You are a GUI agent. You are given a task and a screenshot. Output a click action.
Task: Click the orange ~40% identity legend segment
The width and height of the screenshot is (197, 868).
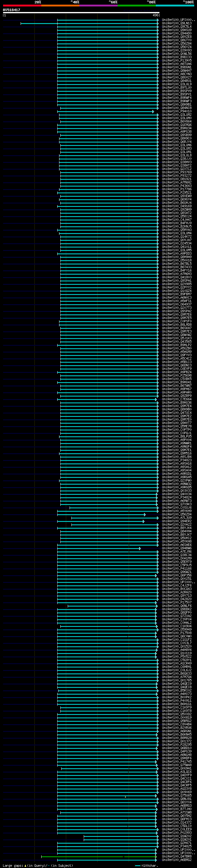click(x=60, y=6)
